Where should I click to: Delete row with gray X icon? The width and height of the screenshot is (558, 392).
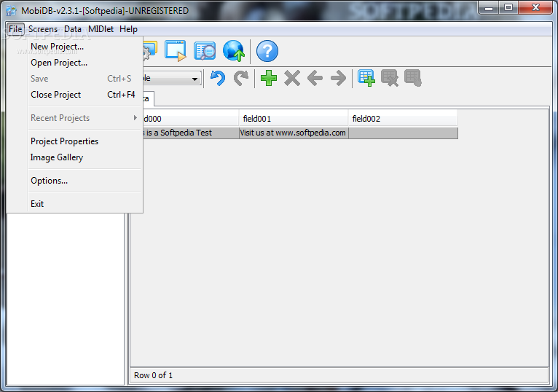pos(292,79)
